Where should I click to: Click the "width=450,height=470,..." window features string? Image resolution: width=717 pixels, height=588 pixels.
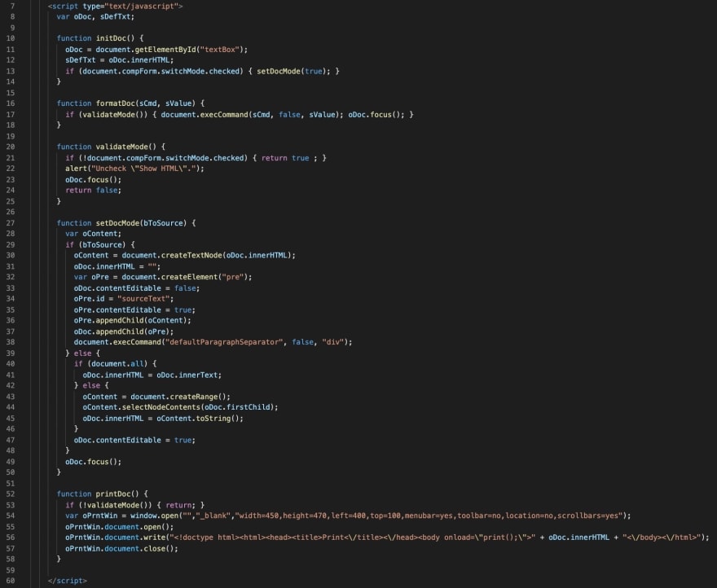[x=429, y=516]
